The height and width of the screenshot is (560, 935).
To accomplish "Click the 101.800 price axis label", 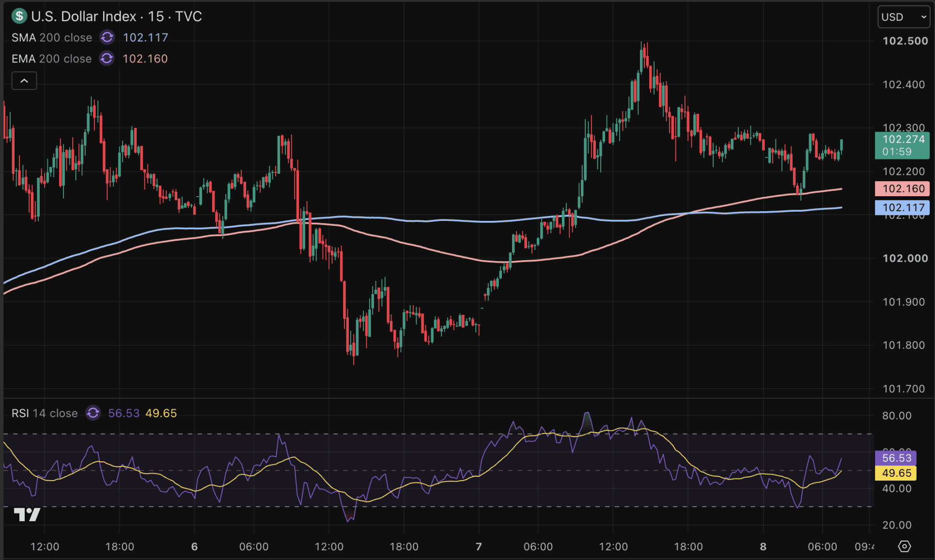I will pyautogui.click(x=904, y=345).
